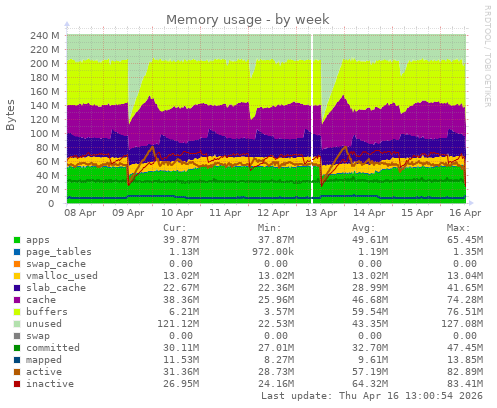Screen dimensions: 497x408
Task: Click the 'committed' legend label
Action: pos(53,348)
